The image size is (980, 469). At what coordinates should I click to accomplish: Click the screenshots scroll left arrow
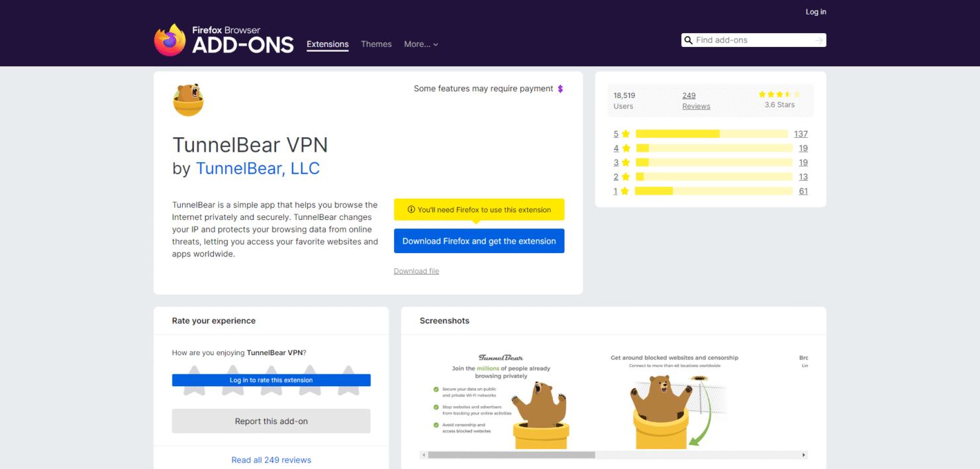(x=424, y=455)
